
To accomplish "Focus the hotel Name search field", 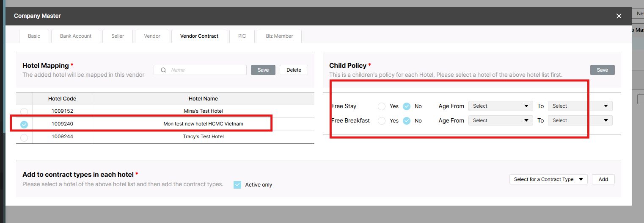I will [x=205, y=70].
